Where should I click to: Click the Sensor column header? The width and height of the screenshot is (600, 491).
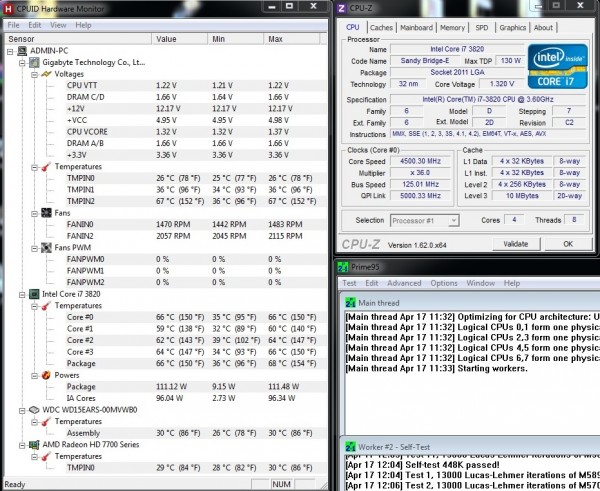point(78,39)
